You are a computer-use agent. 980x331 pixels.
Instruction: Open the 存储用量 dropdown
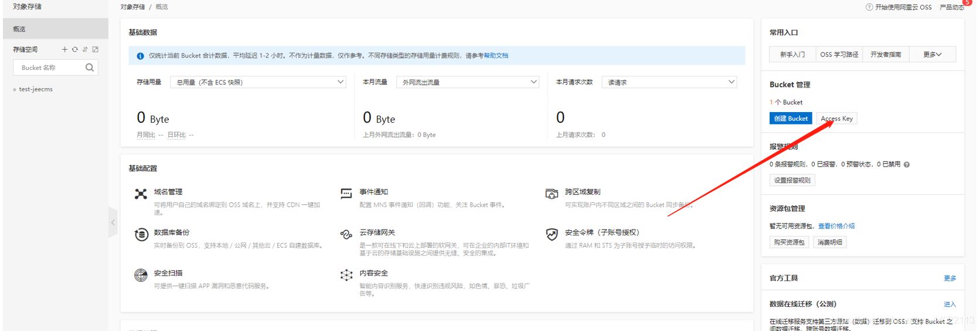258,82
